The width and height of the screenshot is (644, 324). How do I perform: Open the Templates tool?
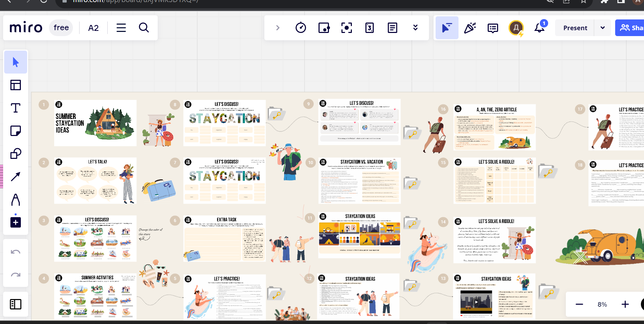click(16, 85)
